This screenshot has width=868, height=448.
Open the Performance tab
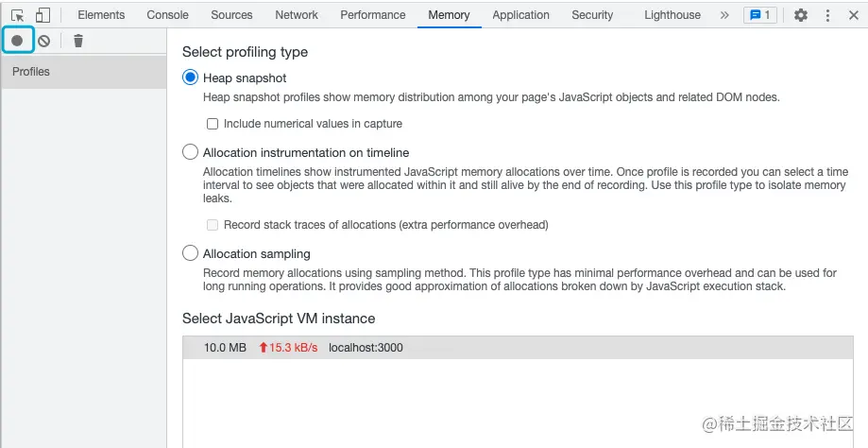(x=372, y=15)
